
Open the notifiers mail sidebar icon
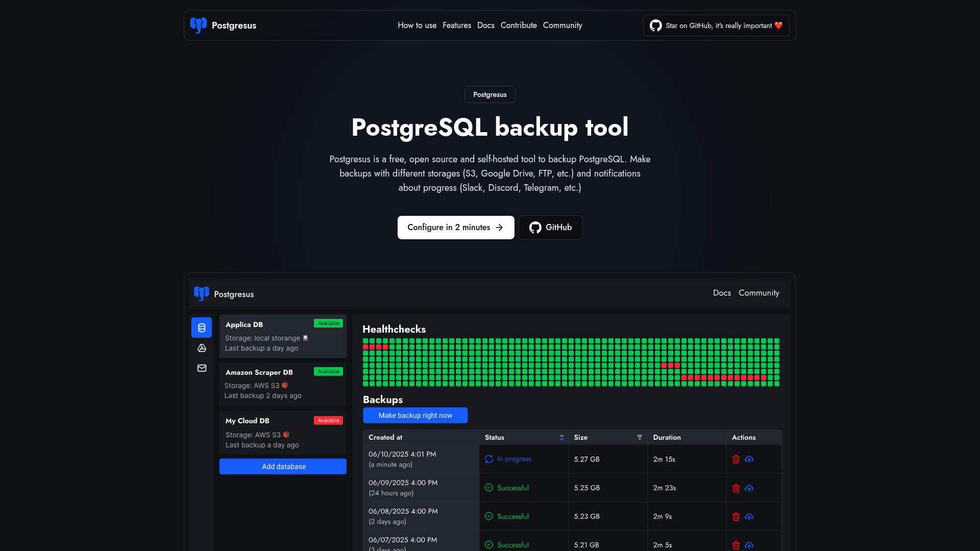[202, 368]
